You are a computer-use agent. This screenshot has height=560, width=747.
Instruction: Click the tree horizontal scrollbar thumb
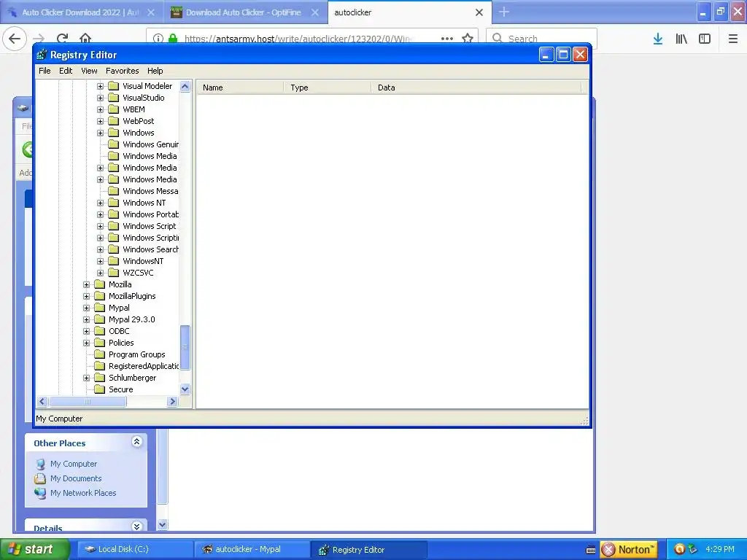88,402
